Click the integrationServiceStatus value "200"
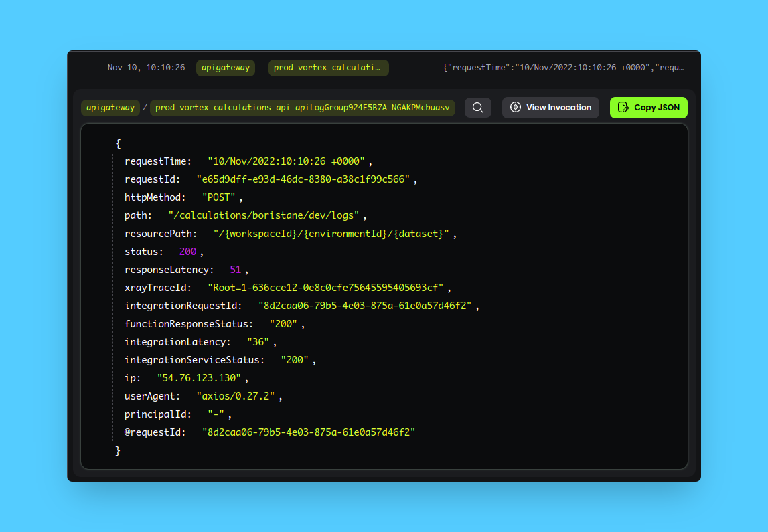Screen dimensions: 768x532 (295, 360)
